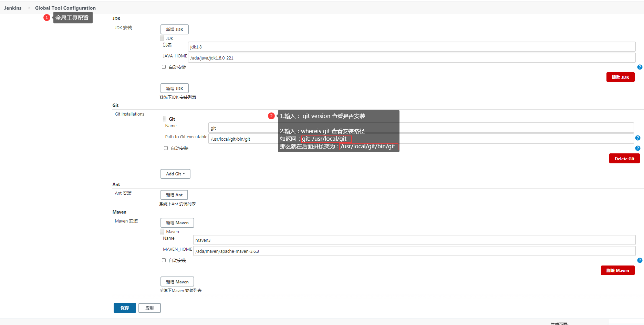Focus the MAVEN_HOME input field
The height and width of the screenshot is (325, 644).
[x=414, y=251]
